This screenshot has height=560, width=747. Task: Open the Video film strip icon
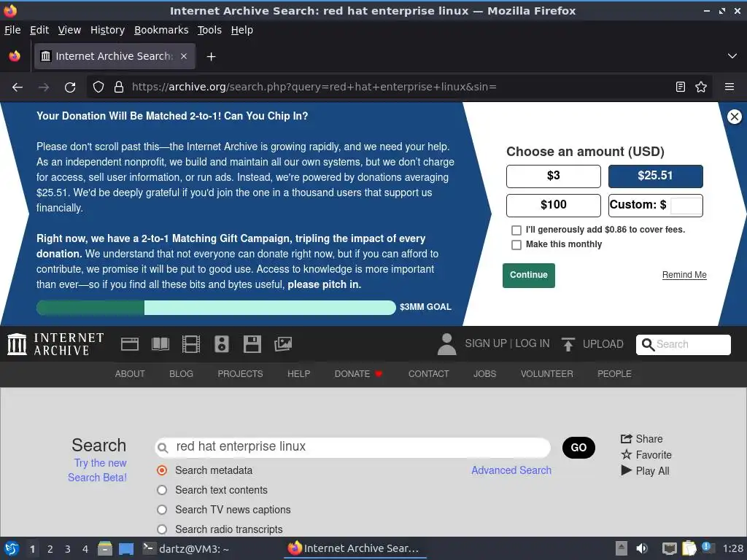(190, 344)
